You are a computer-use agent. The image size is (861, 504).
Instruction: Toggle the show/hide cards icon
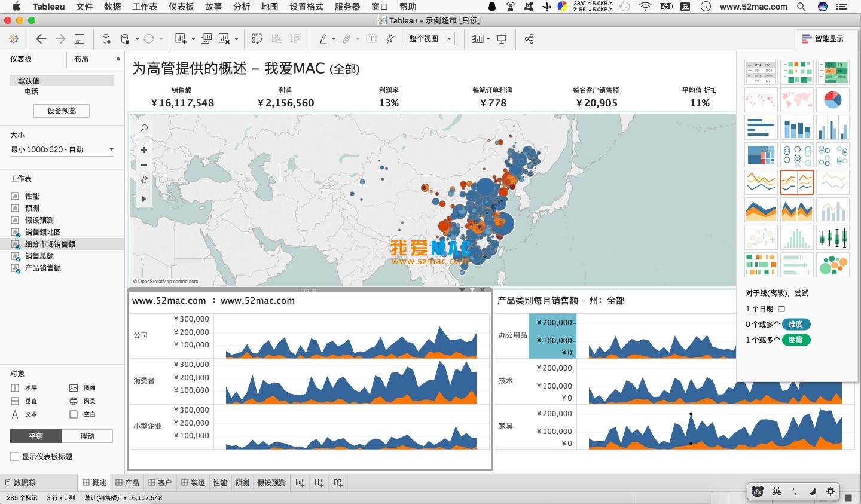[x=477, y=39]
